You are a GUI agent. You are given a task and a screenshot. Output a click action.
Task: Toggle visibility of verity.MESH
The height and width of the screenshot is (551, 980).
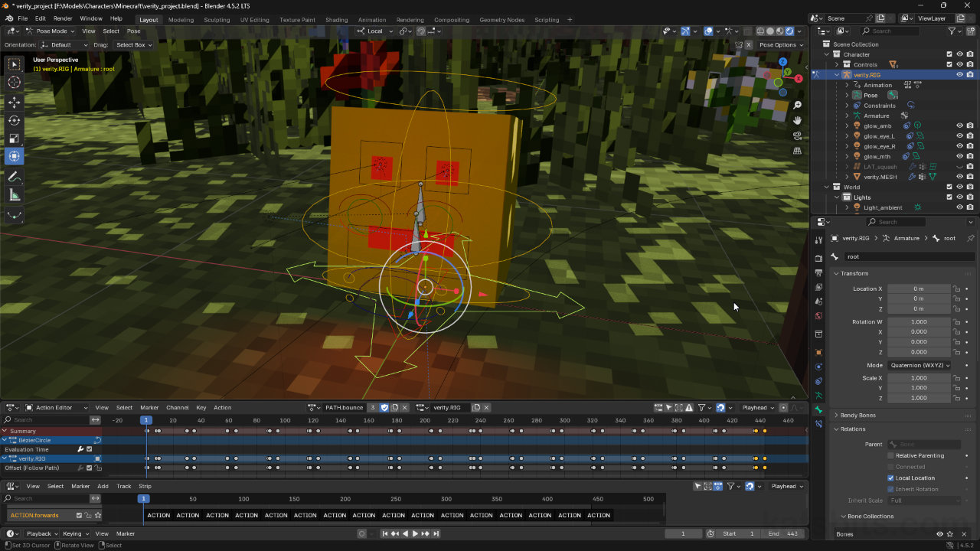click(959, 177)
